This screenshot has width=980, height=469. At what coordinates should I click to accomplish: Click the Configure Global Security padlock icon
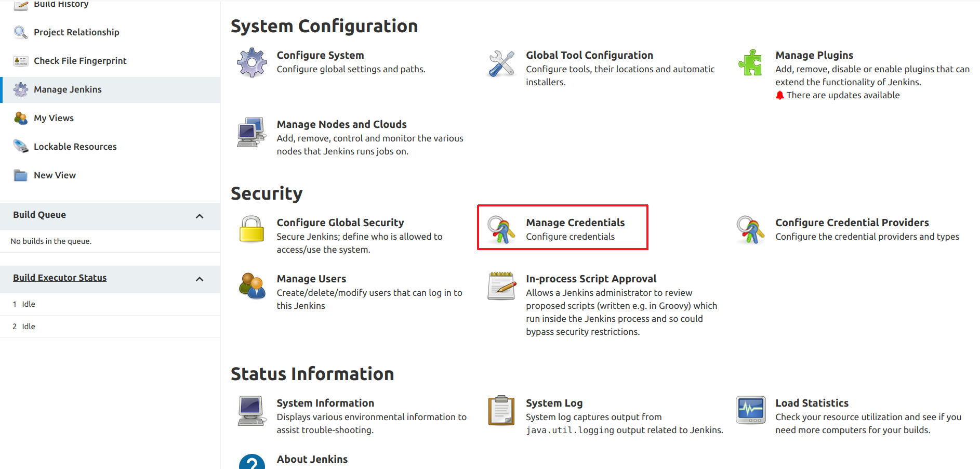pos(252,229)
